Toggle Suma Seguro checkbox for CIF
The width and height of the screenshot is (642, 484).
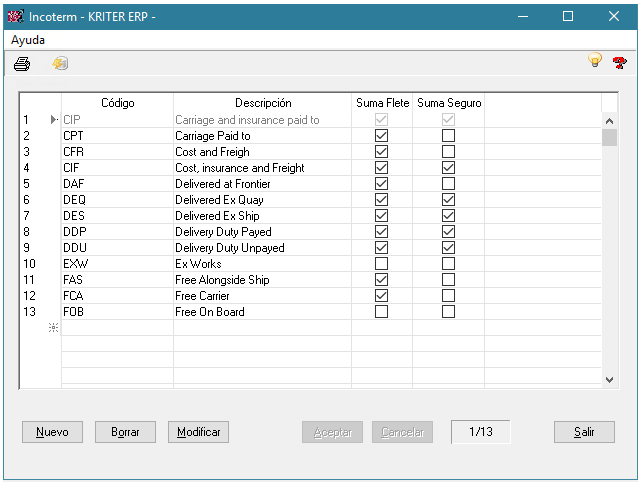[x=448, y=168]
